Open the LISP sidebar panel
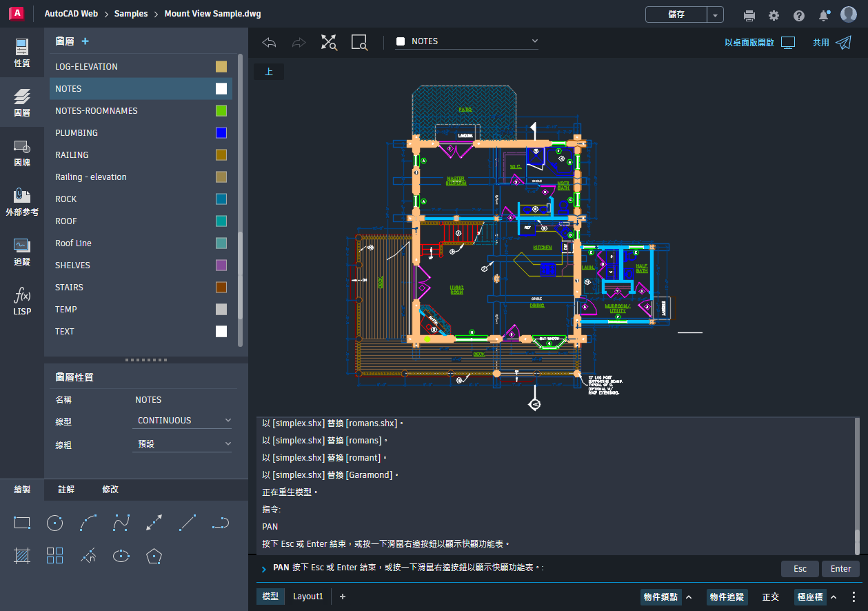The height and width of the screenshot is (611, 868). (22, 302)
